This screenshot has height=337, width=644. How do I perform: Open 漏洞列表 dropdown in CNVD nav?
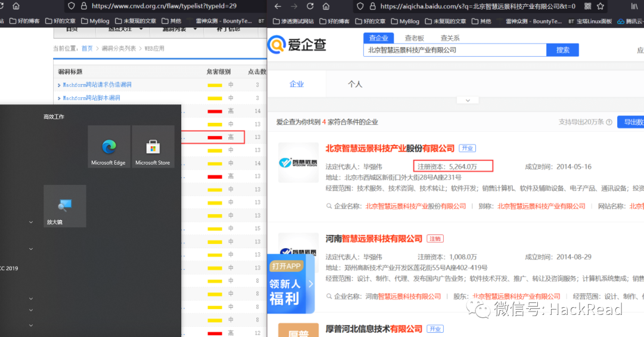pyautogui.click(x=179, y=29)
